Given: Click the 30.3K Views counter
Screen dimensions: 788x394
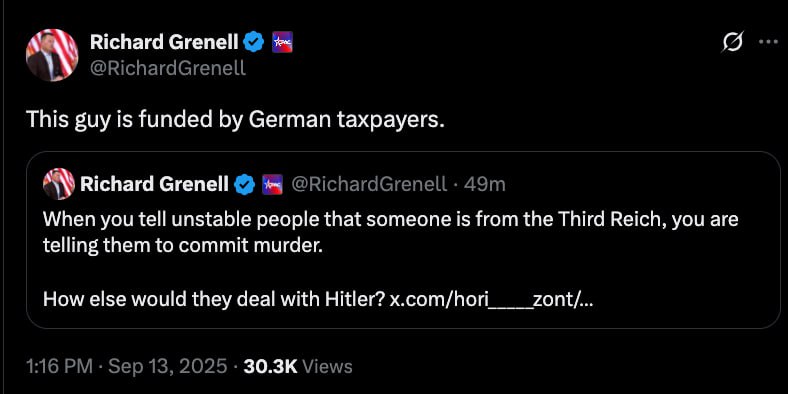Looking at the screenshot, I should tap(298, 366).
